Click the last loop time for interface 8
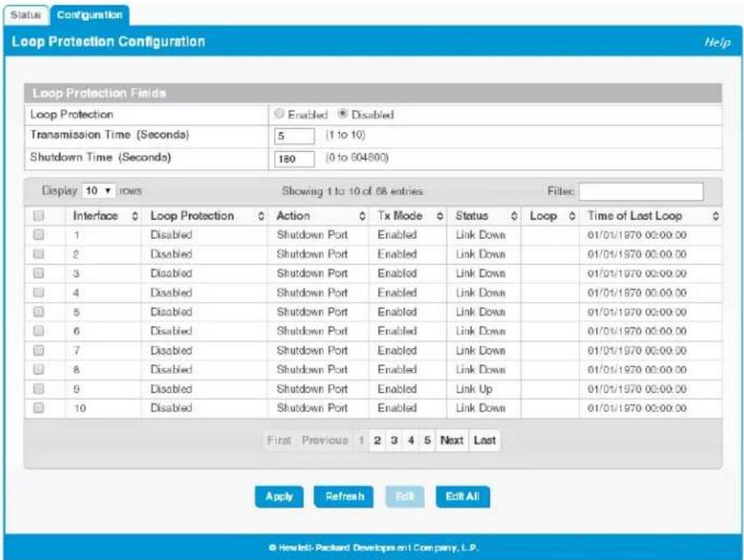The width and height of the screenshot is (744, 560). pyautogui.click(x=636, y=370)
